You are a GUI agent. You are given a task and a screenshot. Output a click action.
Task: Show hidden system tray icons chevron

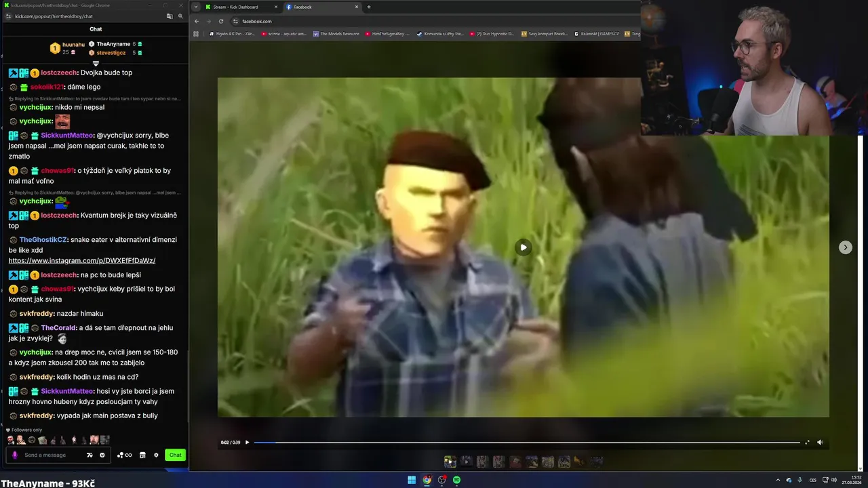point(778,480)
